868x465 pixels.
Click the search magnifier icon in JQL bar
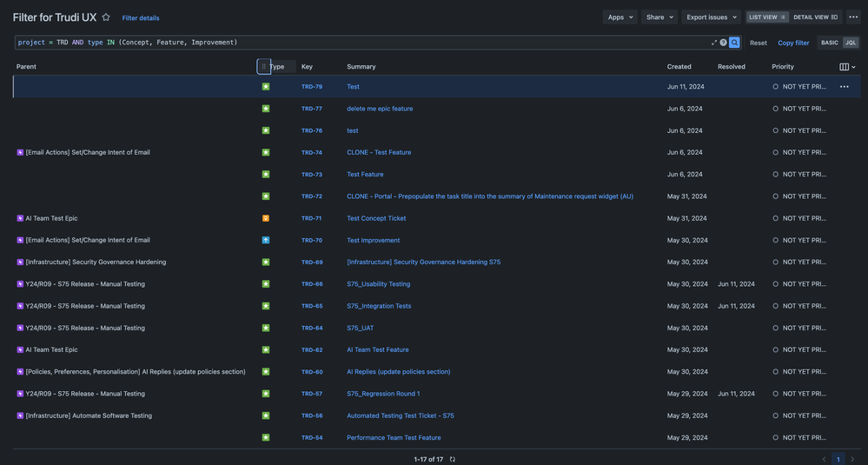[734, 43]
